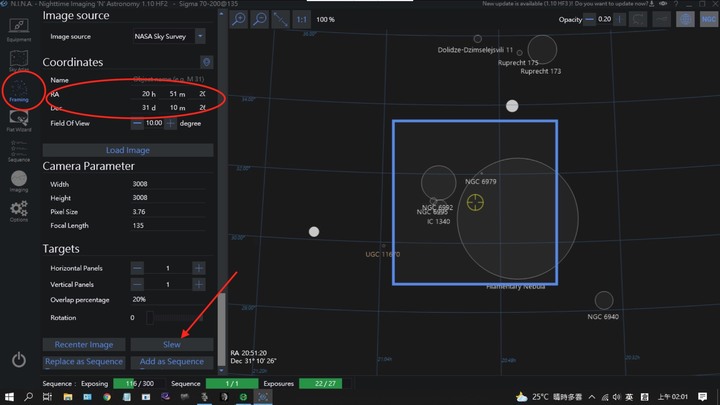Adjust the Rotation slider
This screenshot has height=405, width=720.
coord(151,317)
